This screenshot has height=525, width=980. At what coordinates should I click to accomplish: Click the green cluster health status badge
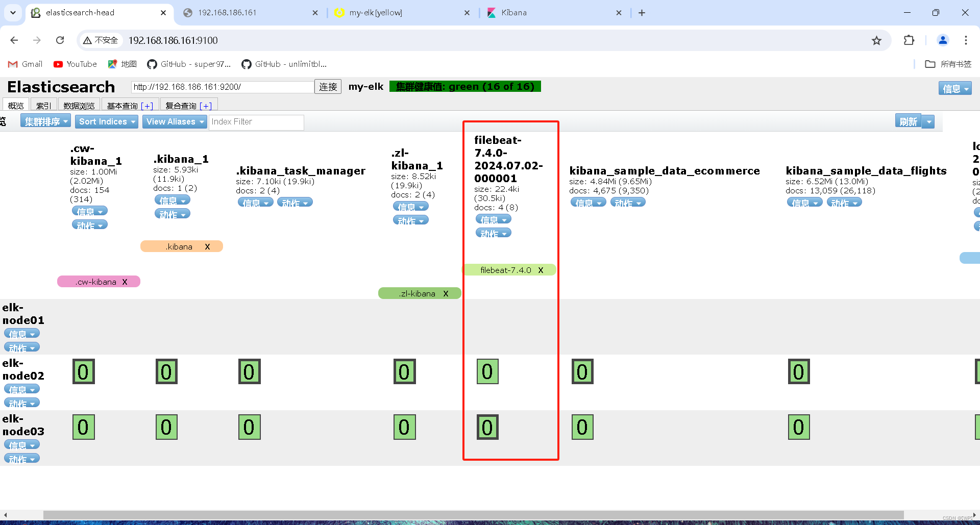[x=465, y=87]
